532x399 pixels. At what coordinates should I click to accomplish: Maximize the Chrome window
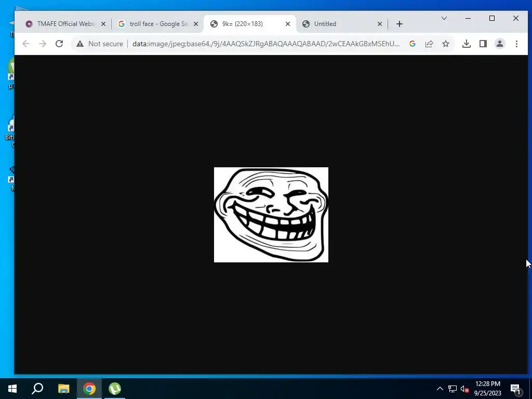(x=492, y=18)
